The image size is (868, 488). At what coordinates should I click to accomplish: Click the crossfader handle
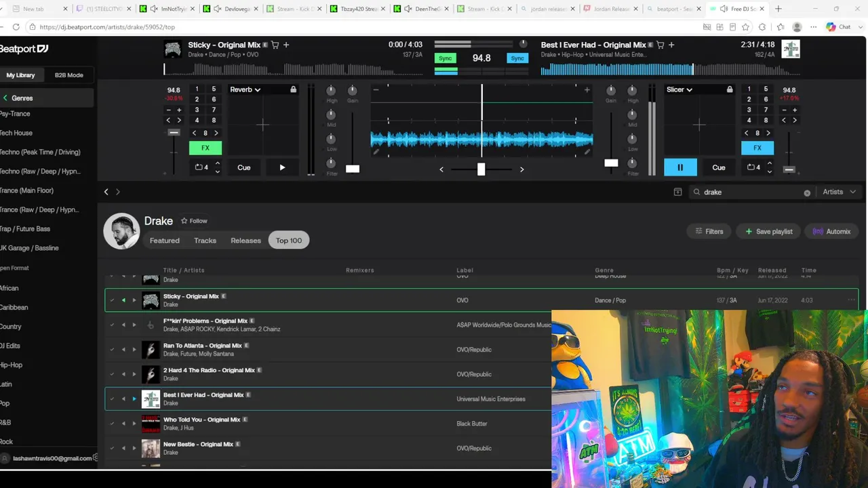481,169
